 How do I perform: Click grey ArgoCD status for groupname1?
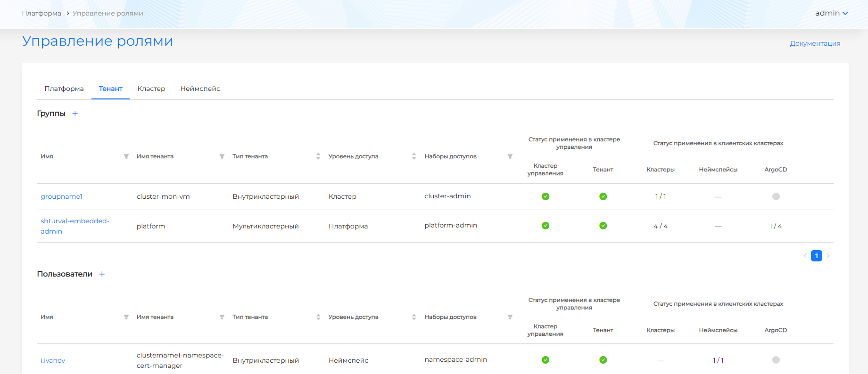pyautogui.click(x=776, y=196)
